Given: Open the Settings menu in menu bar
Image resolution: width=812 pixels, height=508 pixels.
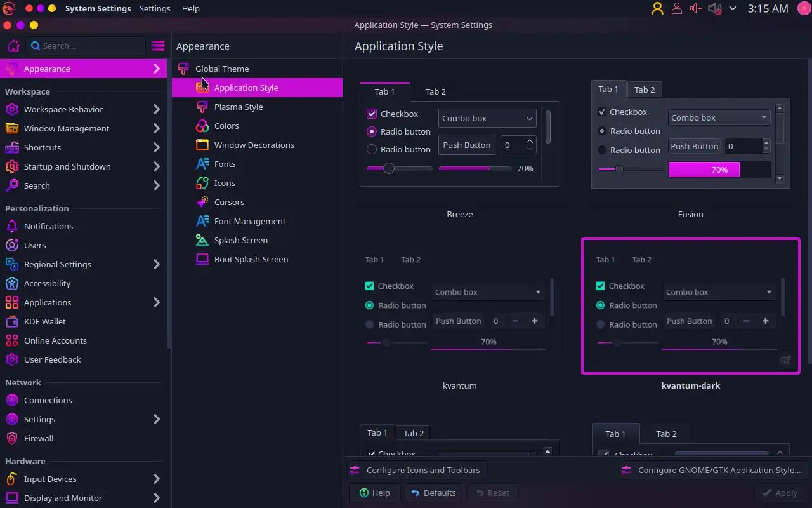Looking at the screenshot, I should coord(155,8).
